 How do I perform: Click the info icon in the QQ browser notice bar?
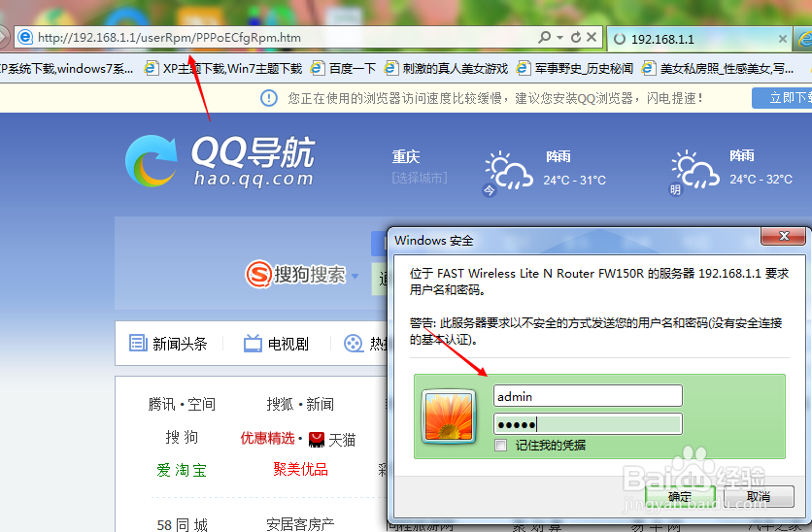click(x=269, y=98)
